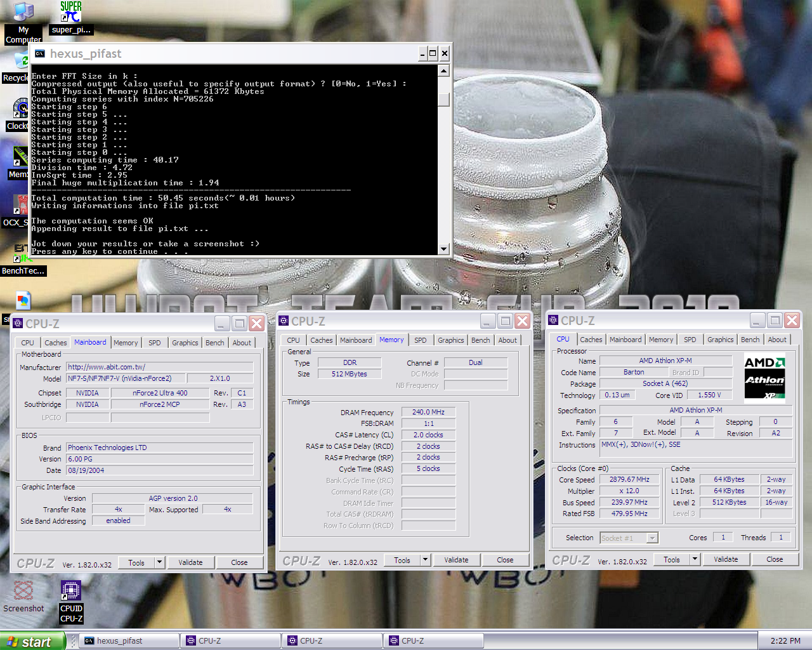Open Tools dropdown arrow in Memory CPU-Z window

[x=425, y=560]
